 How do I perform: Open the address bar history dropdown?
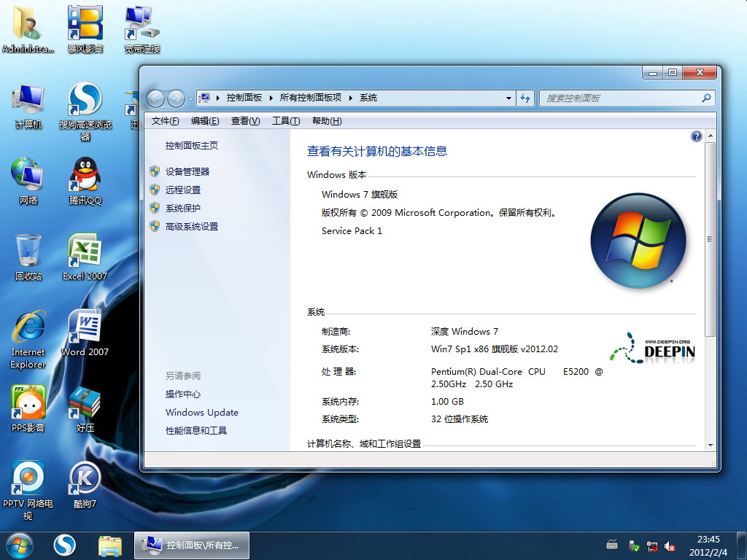pyautogui.click(x=509, y=98)
